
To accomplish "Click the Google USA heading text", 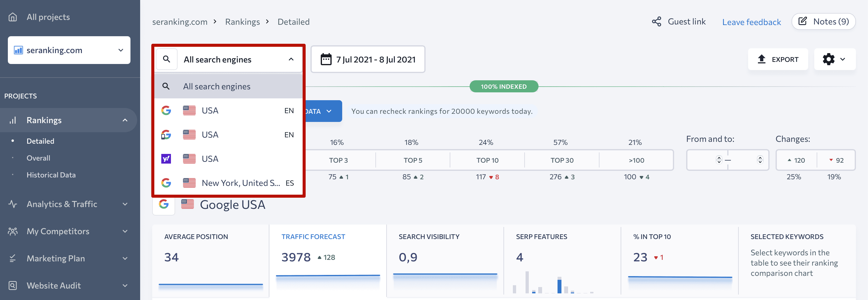I will (x=233, y=205).
